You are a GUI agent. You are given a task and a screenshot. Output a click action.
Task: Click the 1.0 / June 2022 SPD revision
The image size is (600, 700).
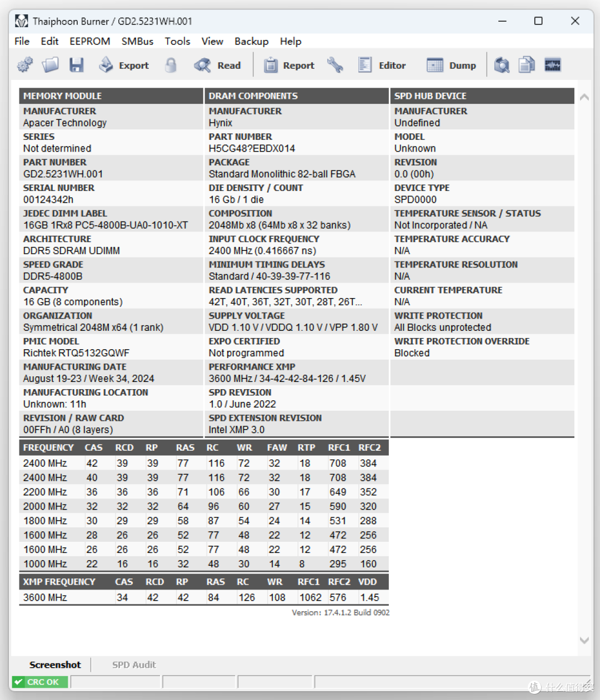point(242,404)
